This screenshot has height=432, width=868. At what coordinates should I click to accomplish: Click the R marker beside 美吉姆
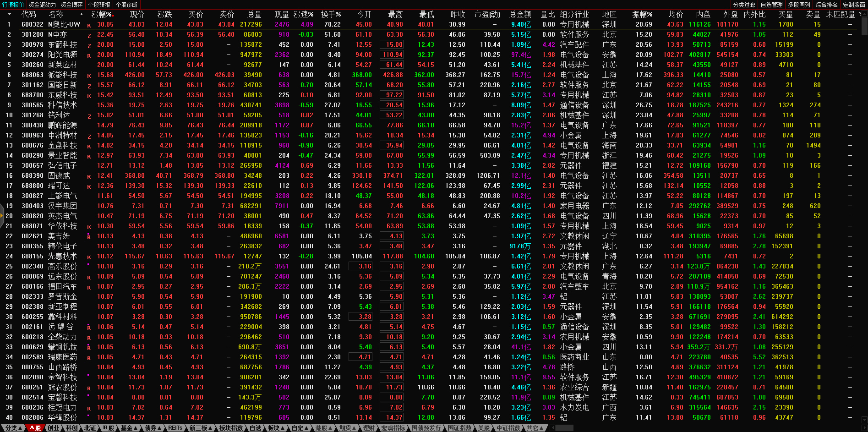89,237
